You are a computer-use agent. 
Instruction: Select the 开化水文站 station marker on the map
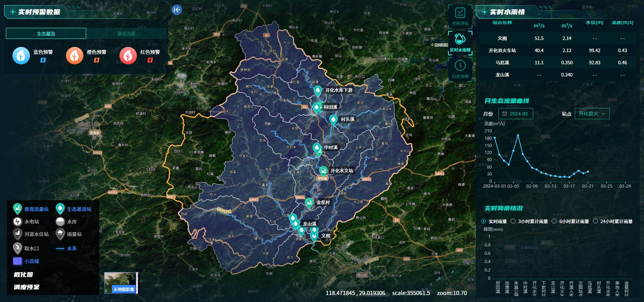(323, 171)
